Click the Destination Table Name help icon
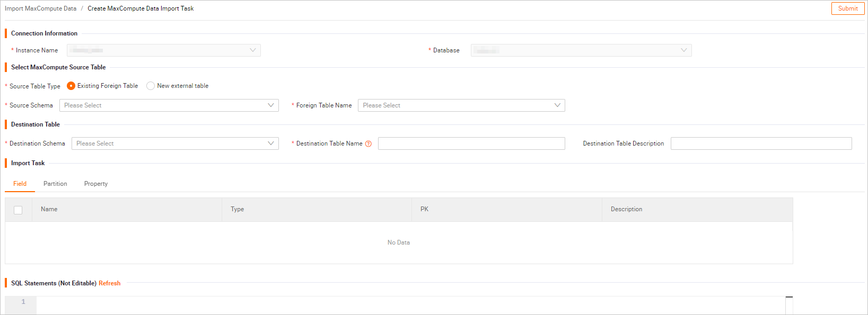This screenshot has width=868, height=315. (x=369, y=144)
